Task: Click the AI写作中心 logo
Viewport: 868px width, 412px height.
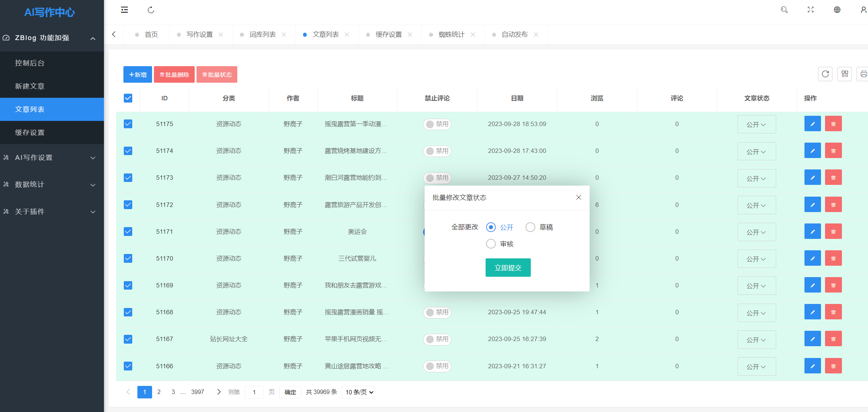Action: 50,12
